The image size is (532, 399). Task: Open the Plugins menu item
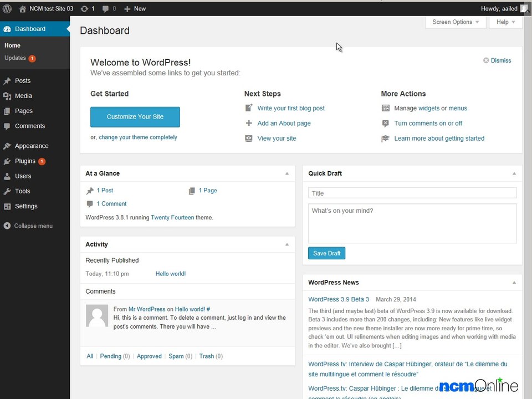click(x=25, y=161)
